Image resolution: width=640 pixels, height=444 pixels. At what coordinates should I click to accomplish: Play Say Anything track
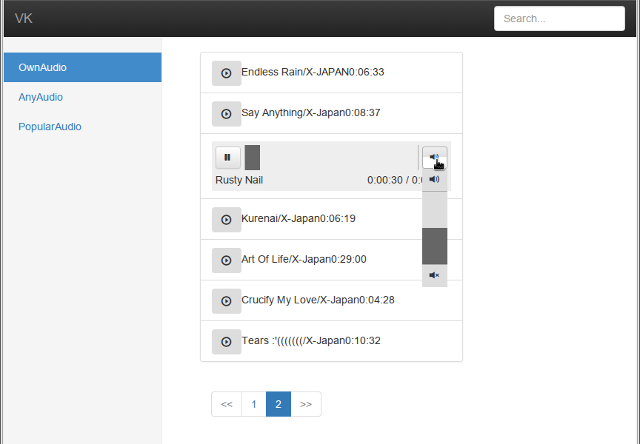coord(226,114)
